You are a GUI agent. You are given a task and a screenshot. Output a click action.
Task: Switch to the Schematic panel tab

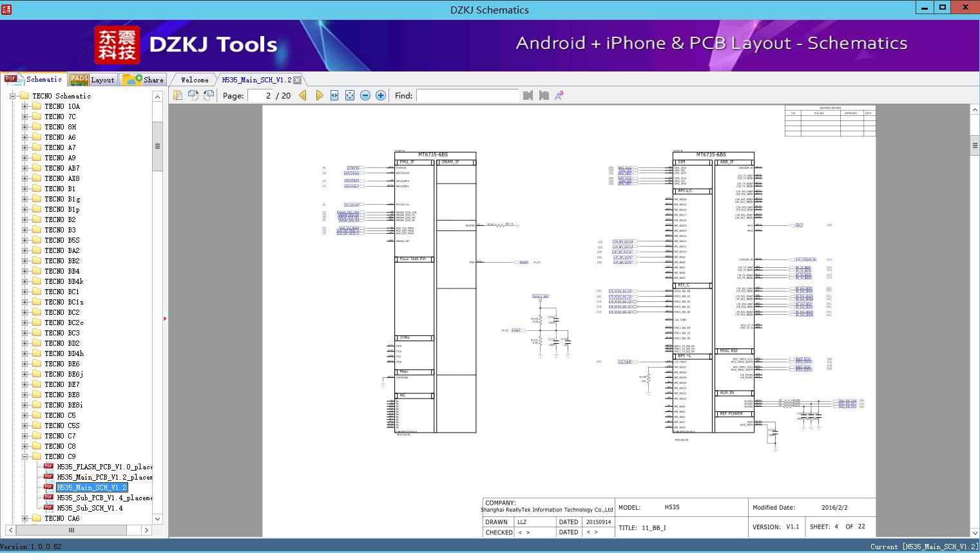(x=34, y=79)
